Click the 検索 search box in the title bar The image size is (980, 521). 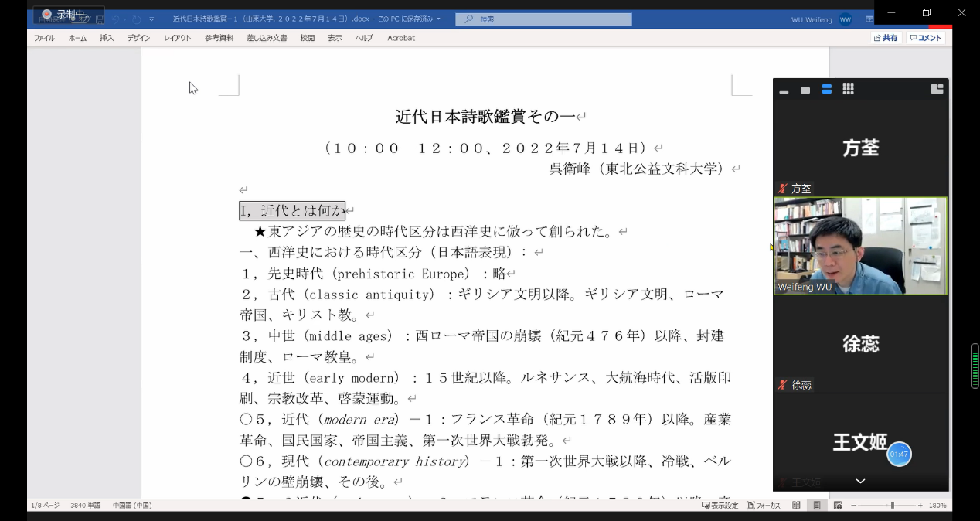point(543,19)
